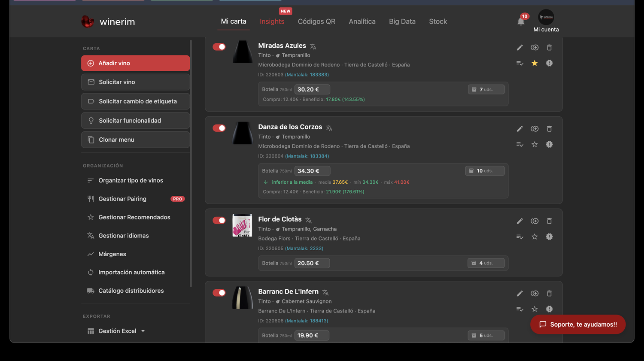The width and height of the screenshot is (644, 361).
Task: Open translations for Miradas Azules
Action: 313,46
